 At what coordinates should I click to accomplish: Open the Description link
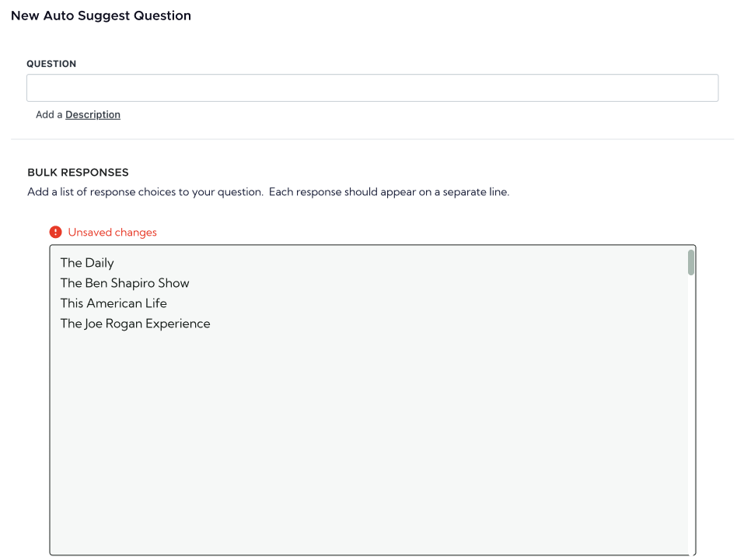click(x=93, y=114)
